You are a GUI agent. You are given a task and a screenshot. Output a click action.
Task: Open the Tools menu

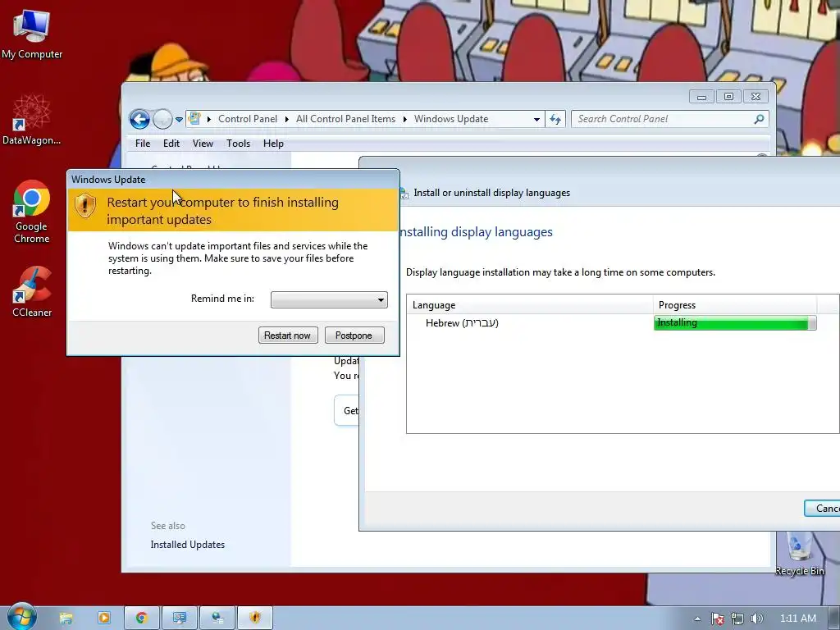click(239, 144)
